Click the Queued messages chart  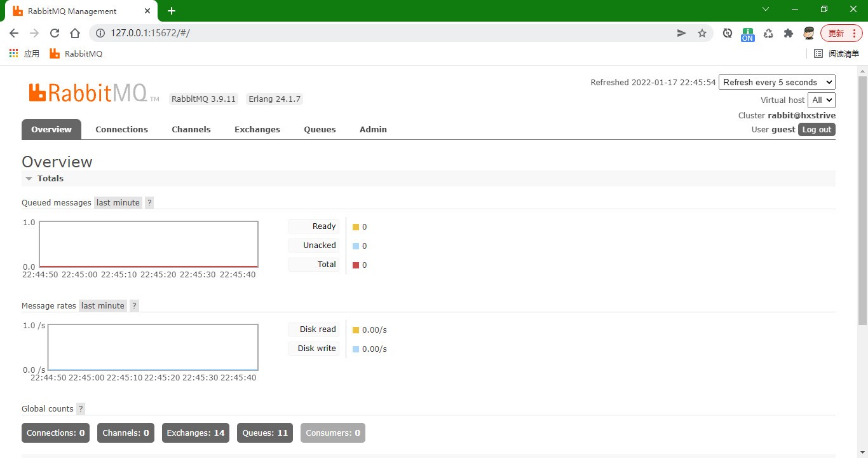(149, 244)
